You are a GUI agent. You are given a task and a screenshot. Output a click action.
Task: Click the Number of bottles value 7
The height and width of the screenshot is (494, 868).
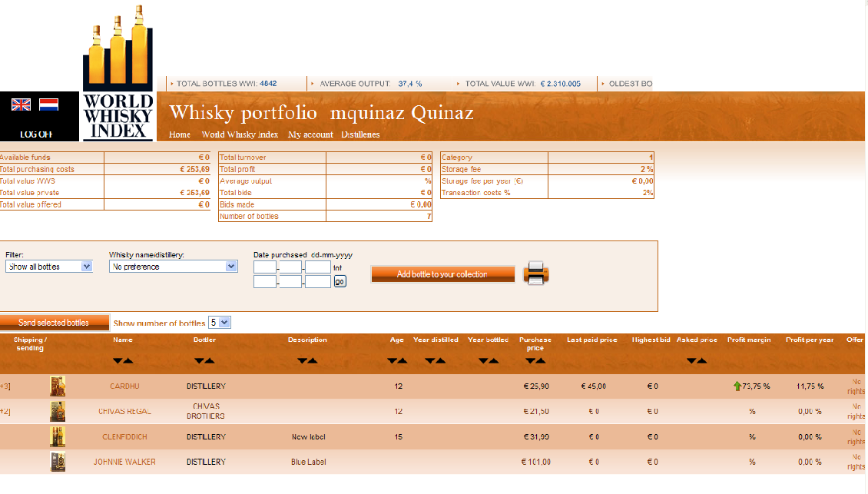coord(429,217)
